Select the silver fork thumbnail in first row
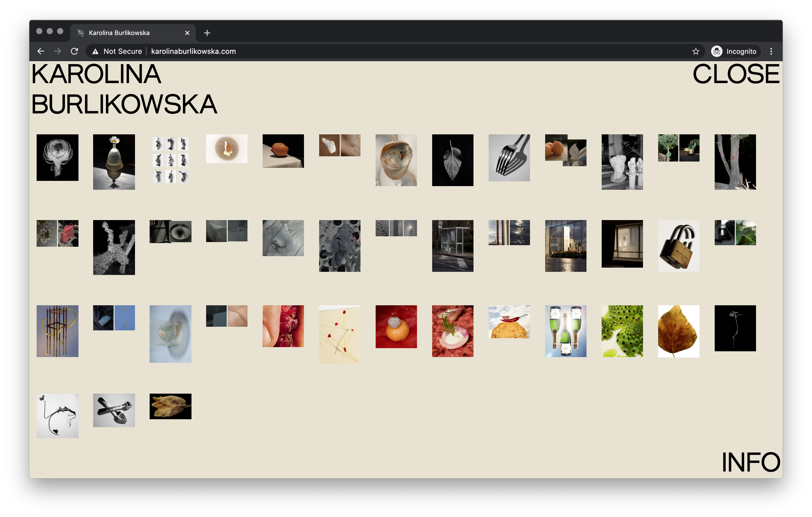Viewport: 812px width, 517px height. [x=509, y=158]
